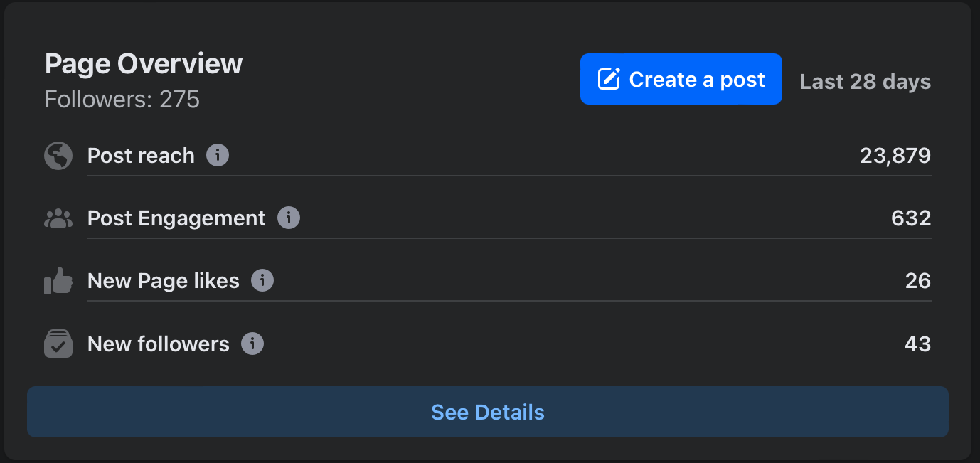This screenshot has height=463, width=980.
Task: Select the Last 28 days time range
Action: pyautogui.click(x=865, y=82)
